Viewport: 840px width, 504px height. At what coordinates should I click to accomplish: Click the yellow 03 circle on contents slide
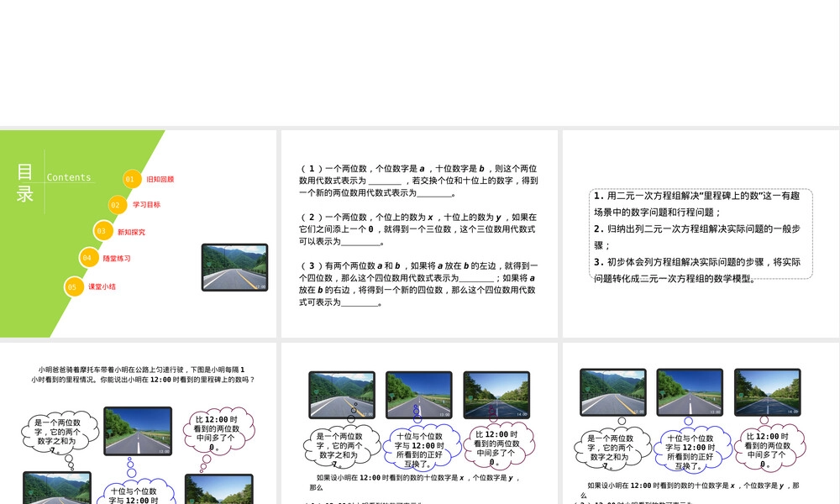click(102, 231)
